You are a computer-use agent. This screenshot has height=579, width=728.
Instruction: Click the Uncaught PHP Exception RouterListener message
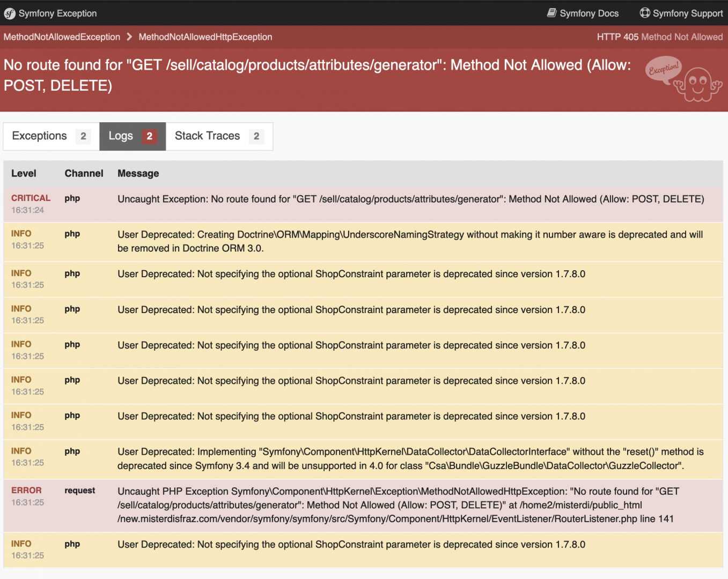[399, 505]
